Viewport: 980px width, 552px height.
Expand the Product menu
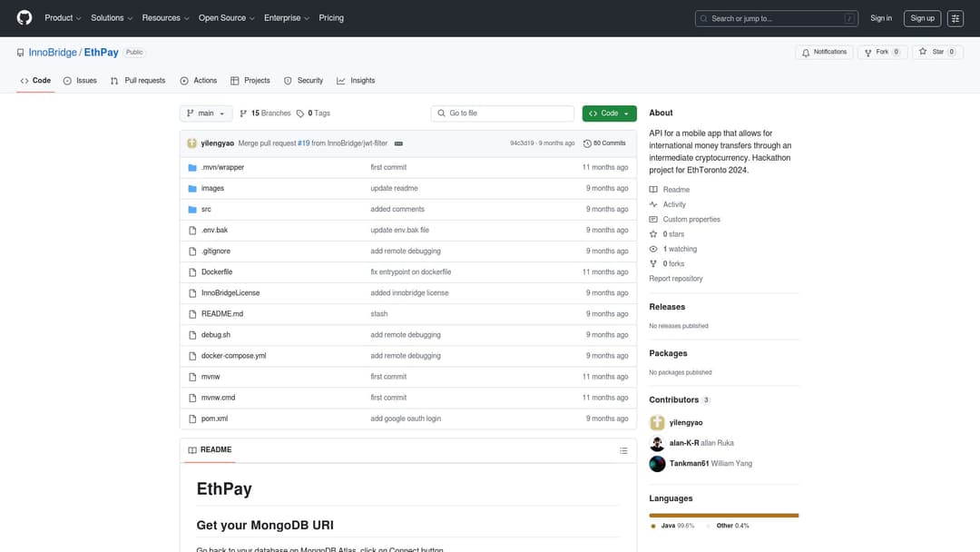click(x=63, y=18)
